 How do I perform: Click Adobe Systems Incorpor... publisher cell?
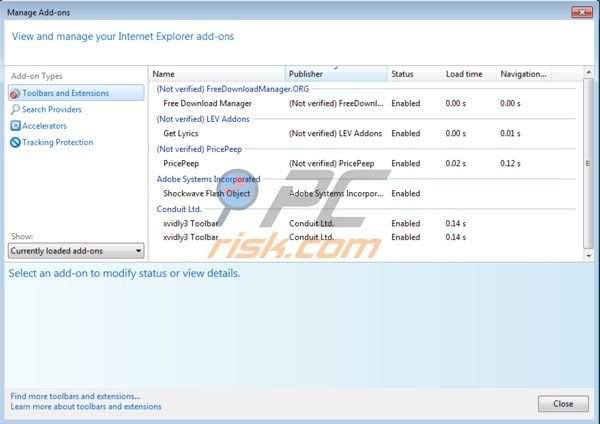pos(336,194)
